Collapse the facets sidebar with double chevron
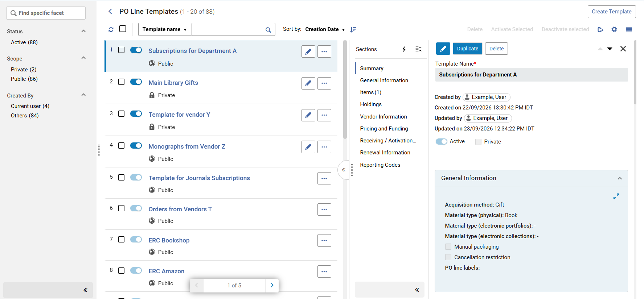Viewport: 644px width, 299px height. (85, 290)
